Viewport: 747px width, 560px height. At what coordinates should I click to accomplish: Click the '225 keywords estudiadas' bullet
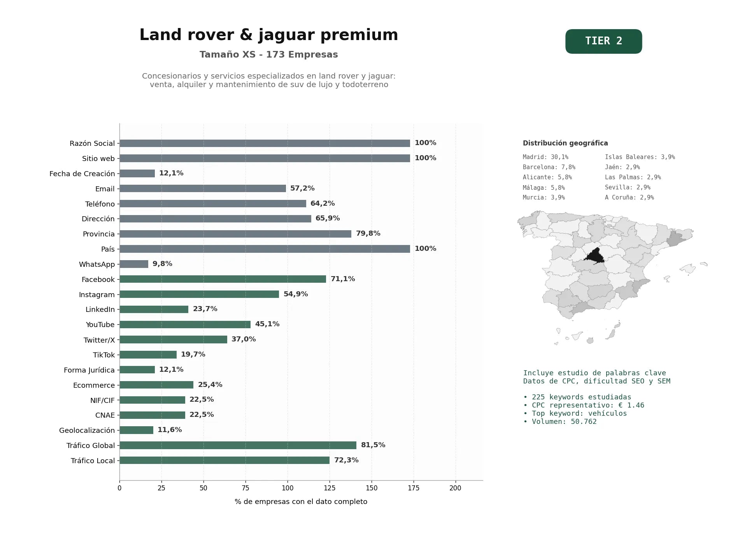point(577,397)
